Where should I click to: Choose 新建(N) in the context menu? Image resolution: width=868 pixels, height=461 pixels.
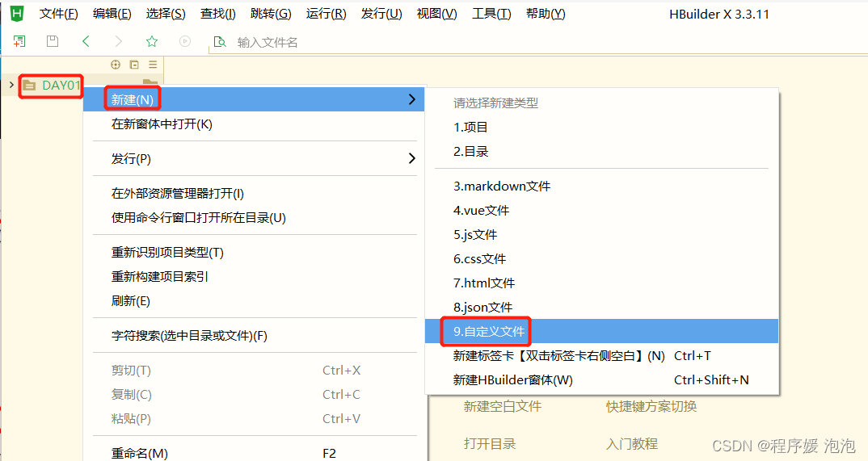(x=254, y=99)
